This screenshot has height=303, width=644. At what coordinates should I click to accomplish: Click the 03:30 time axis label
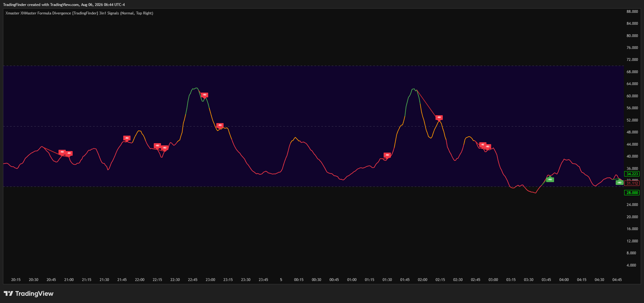point(529,280)
